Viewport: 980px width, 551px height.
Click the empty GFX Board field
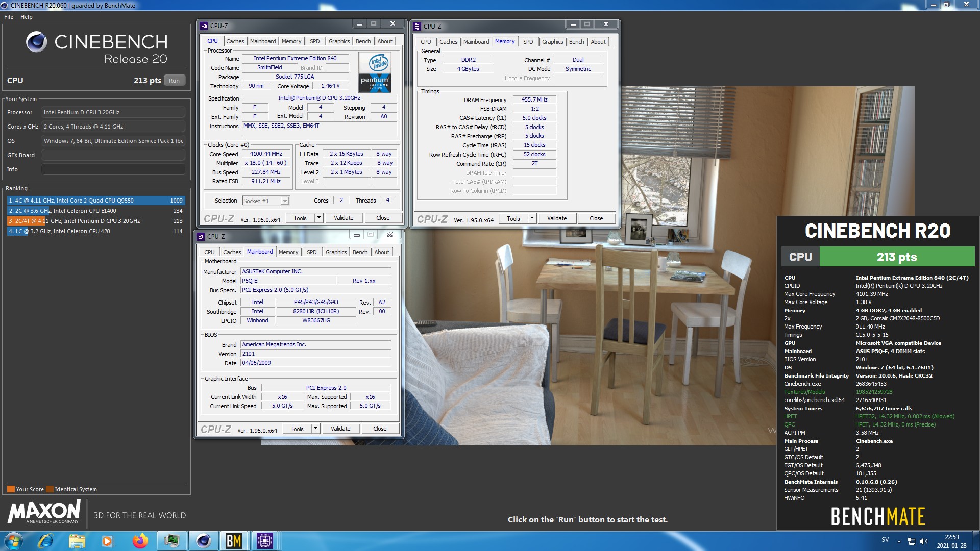[113, 155]
